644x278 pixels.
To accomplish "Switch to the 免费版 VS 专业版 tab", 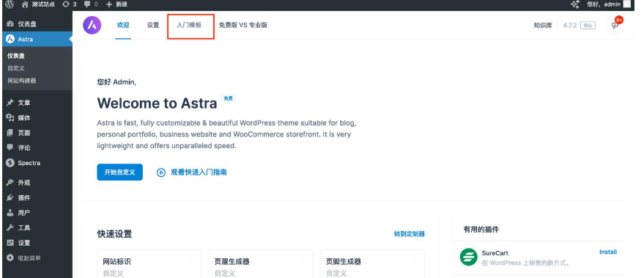I will 243,25.
